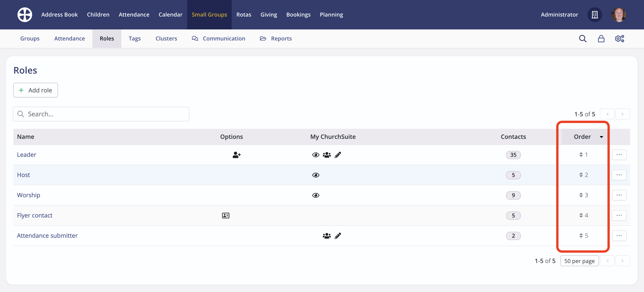Open the site building icon
The image size is (644, 292).
coord(595,14)
